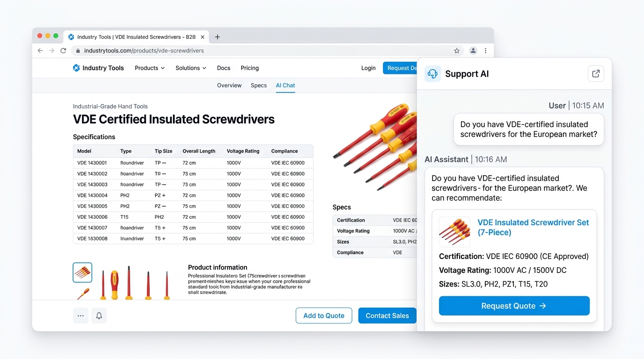644x359 pixels.
Task: Click the notification bell icon
Action: [99, 316]
